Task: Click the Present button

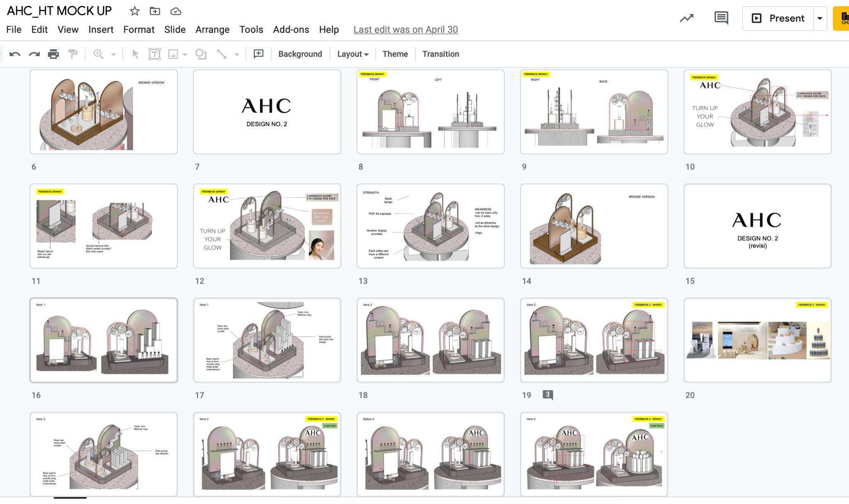Action: (778, 18)
